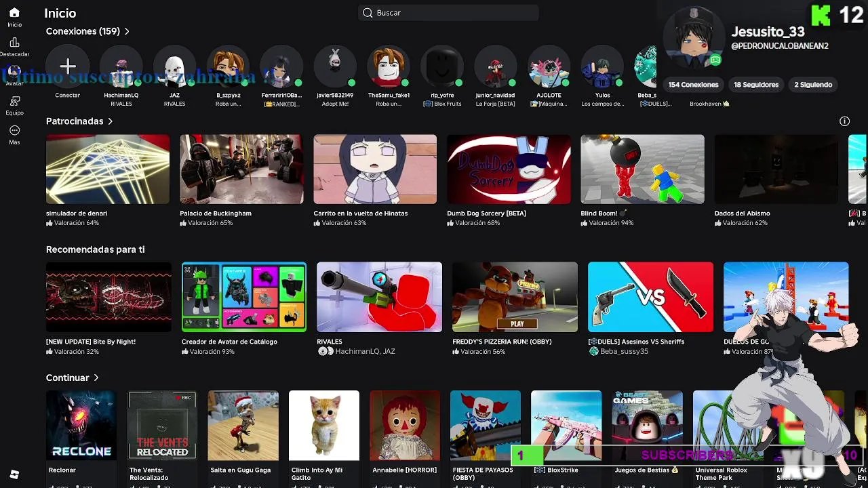This screenshot has width=868, height=488.
Task: Open the Equipo sidebar icon
Action: point(14,101)
